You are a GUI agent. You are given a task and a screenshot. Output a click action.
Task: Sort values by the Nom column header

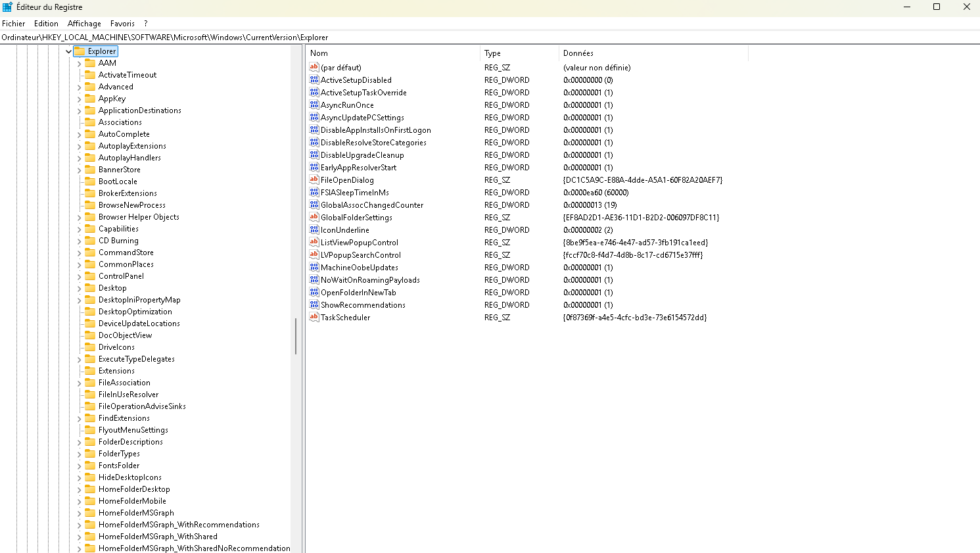pyautogui.click(x=393, y=53)
